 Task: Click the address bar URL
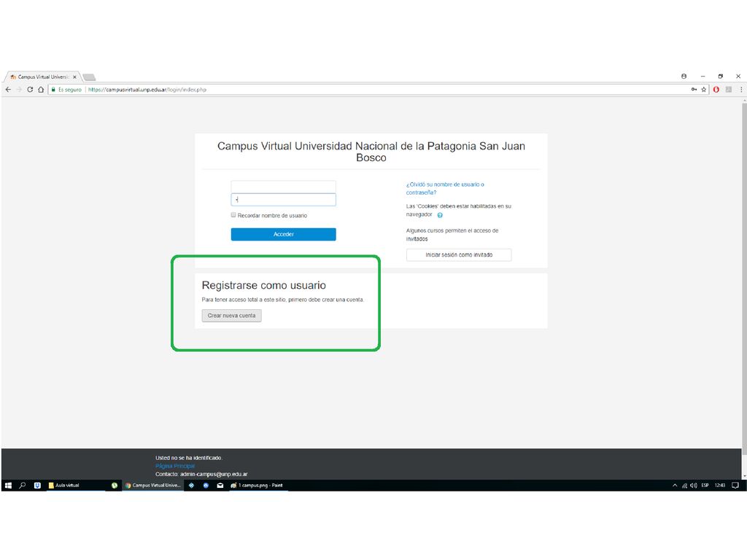coord(147,90)
